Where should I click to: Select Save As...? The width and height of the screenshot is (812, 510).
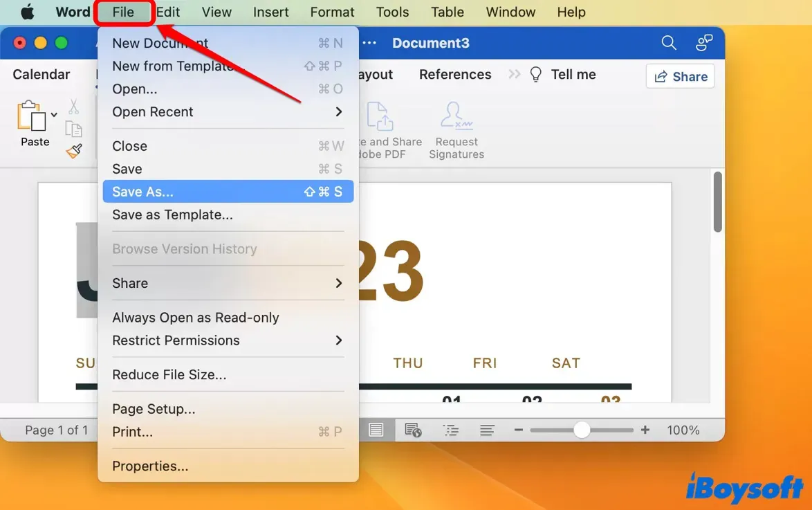[x=228, y=191]
